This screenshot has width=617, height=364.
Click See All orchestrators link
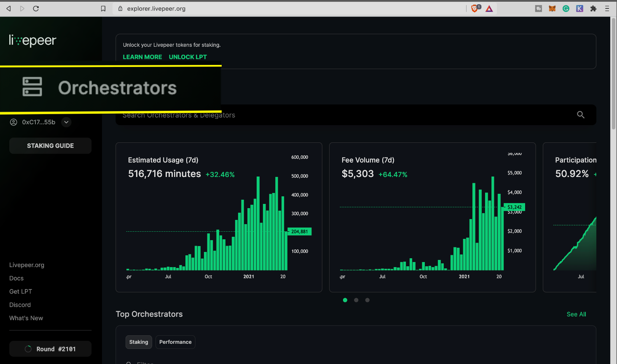point(576,314)
